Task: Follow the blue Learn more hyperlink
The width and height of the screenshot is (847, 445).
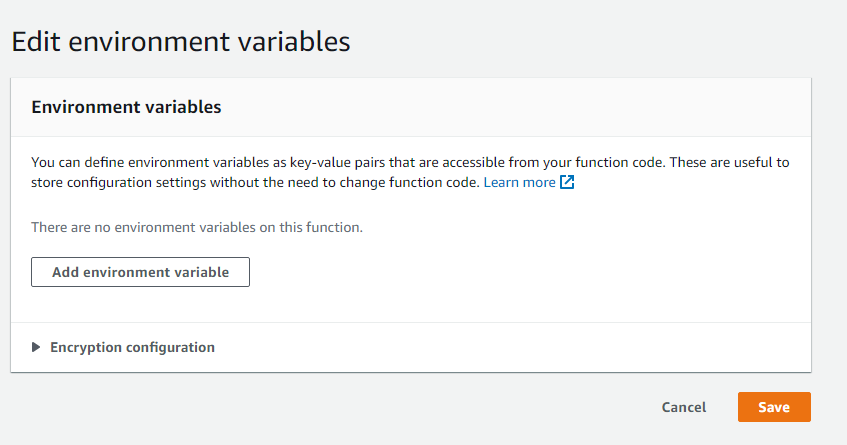Action: [519, 183]
